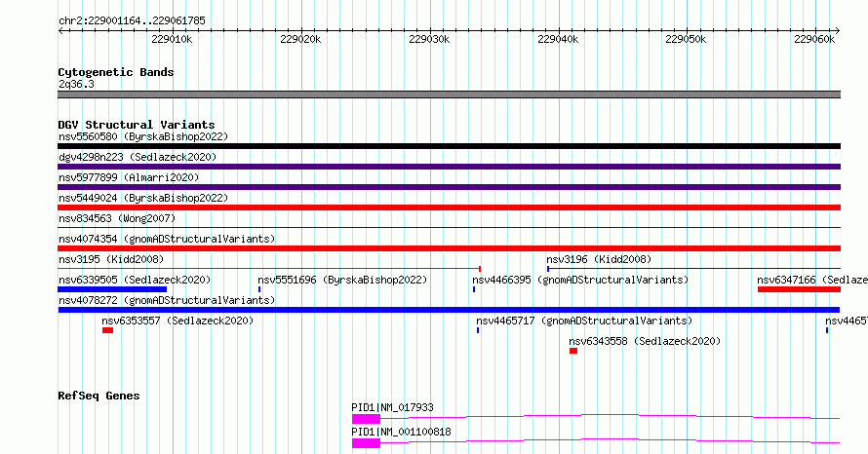868x454 pixels.
Task: Click the 229040k ruler position
Action: tap(558, 39)
